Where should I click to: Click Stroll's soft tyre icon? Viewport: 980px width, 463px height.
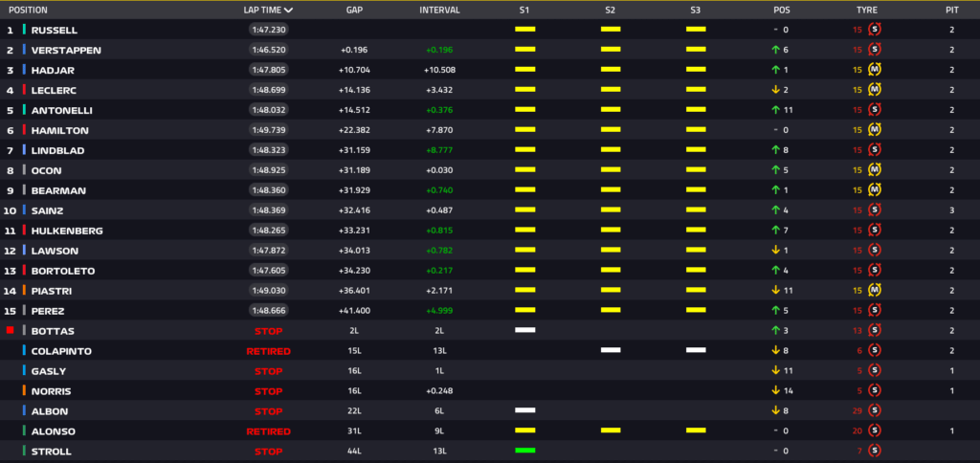875,451
